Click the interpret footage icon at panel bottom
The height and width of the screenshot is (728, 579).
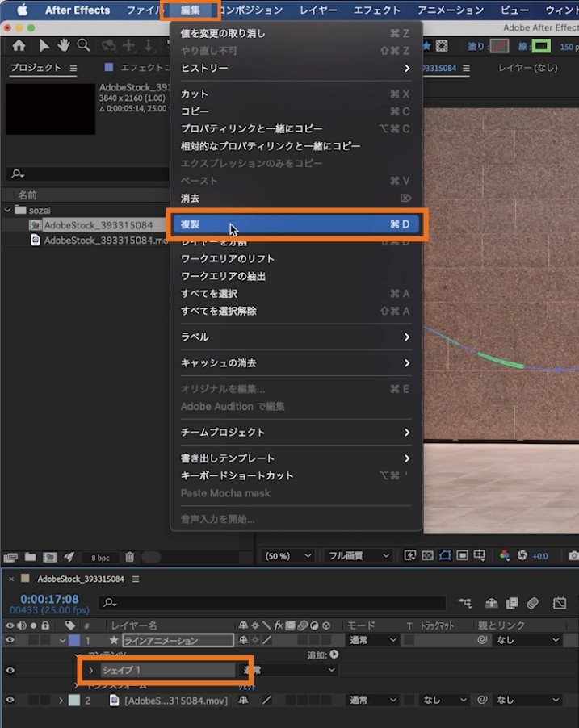point(10,557)
